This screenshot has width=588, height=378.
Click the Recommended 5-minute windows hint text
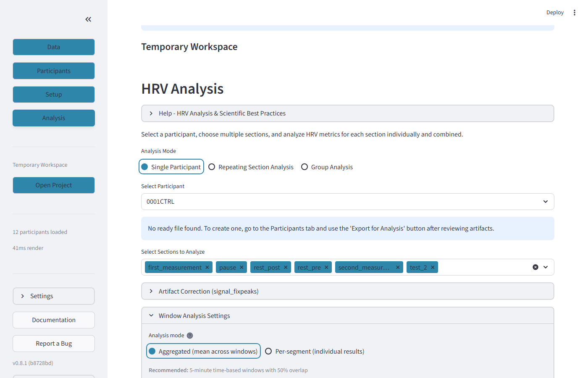coord(228,370)
